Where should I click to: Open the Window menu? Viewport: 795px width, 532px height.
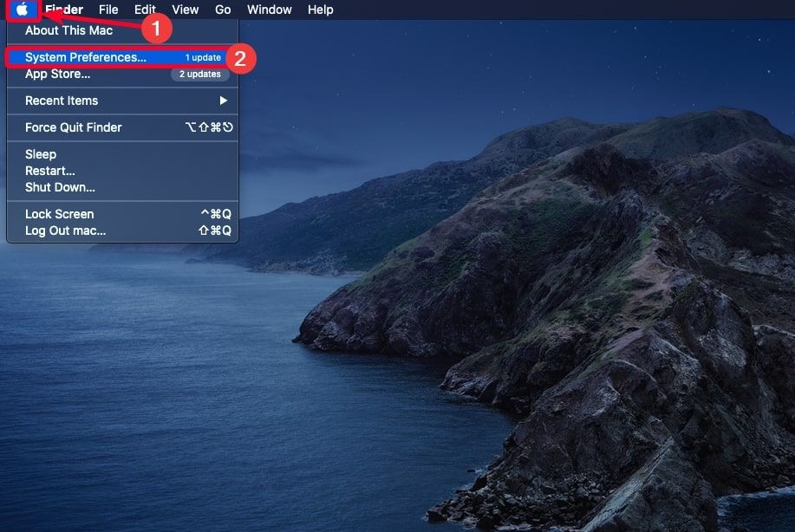(x=269, y=10)
